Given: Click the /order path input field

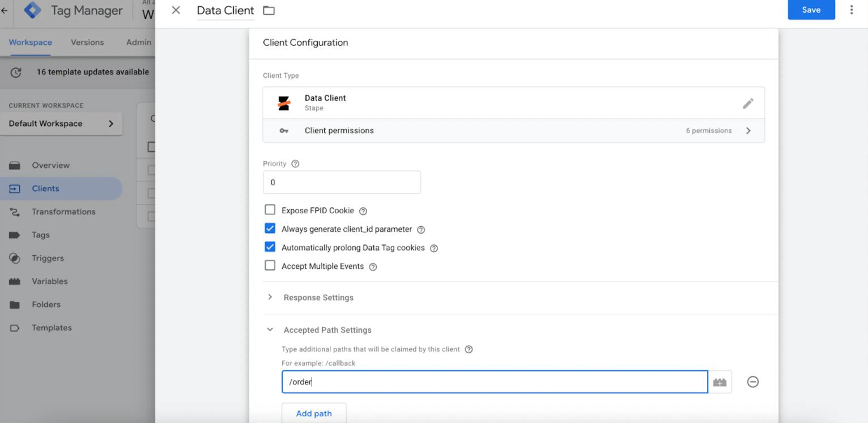Looking at the screenshot, I should 495,382.
